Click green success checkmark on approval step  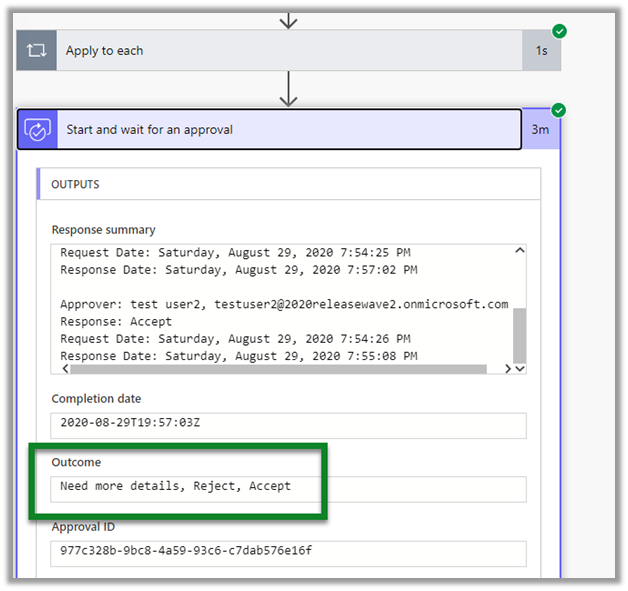tap(559, 110)
